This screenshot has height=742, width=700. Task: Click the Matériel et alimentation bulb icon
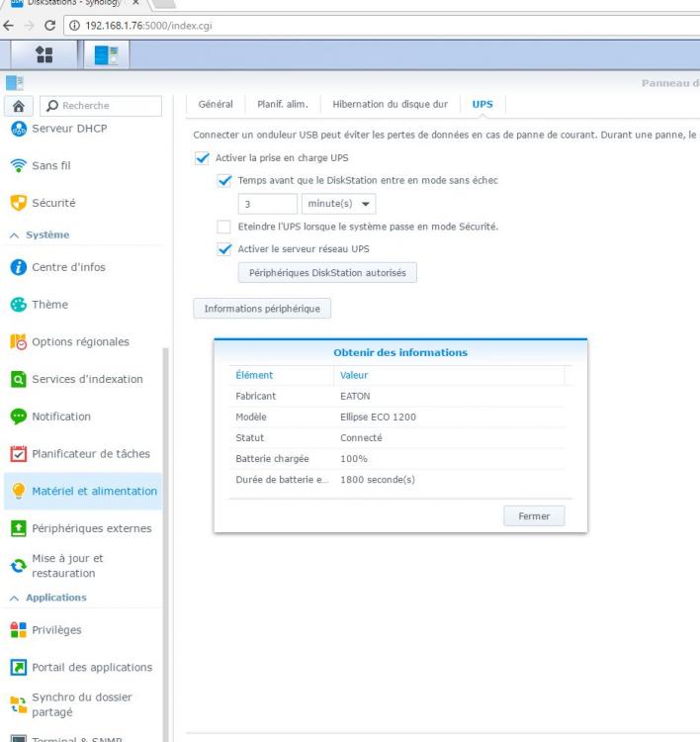pos(19,491)
